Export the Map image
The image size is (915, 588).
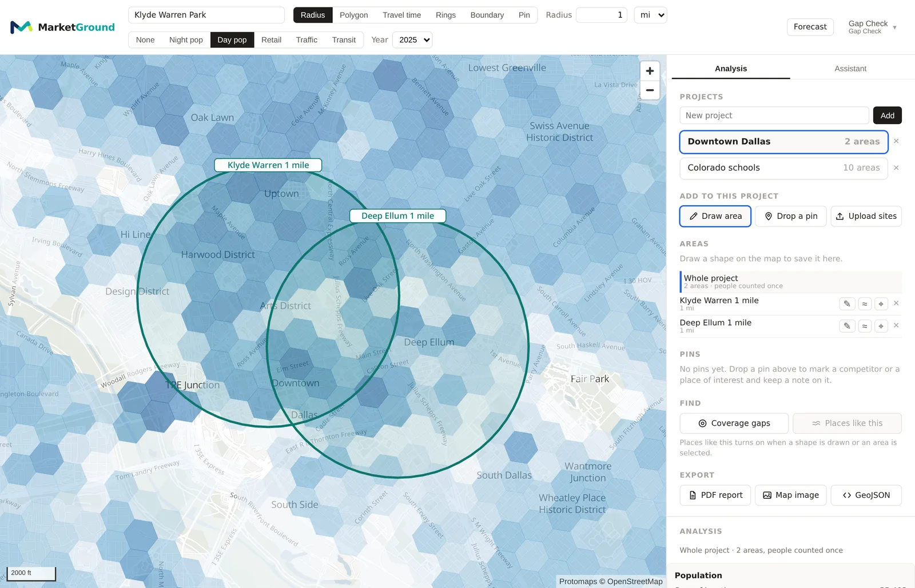tap(791, 495)
